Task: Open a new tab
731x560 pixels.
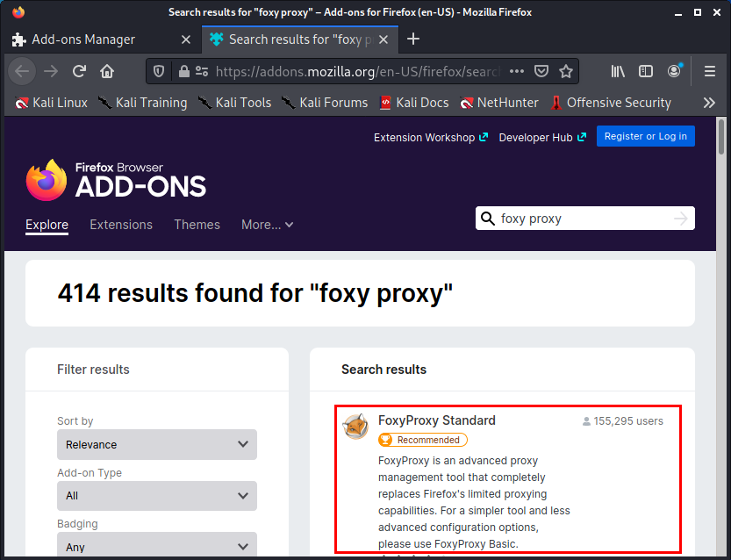Action: click(x=413, y=39)
